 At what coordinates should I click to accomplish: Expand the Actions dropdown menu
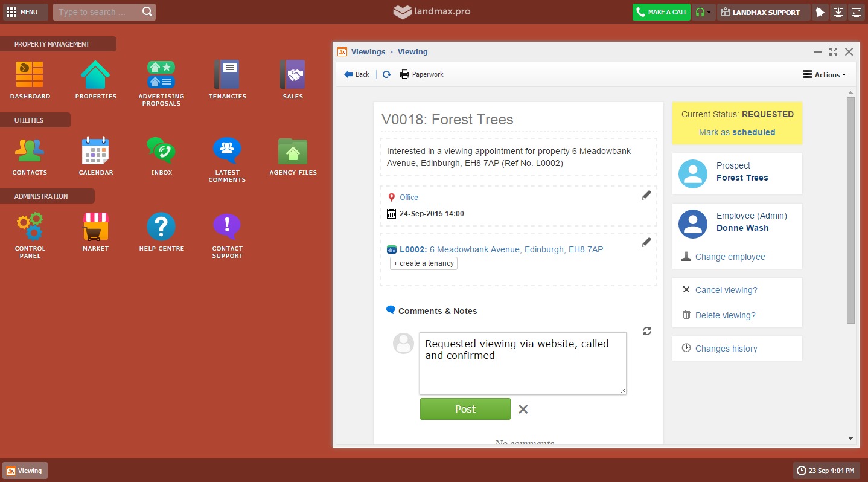pyautogui.click(x=825, y=75)
